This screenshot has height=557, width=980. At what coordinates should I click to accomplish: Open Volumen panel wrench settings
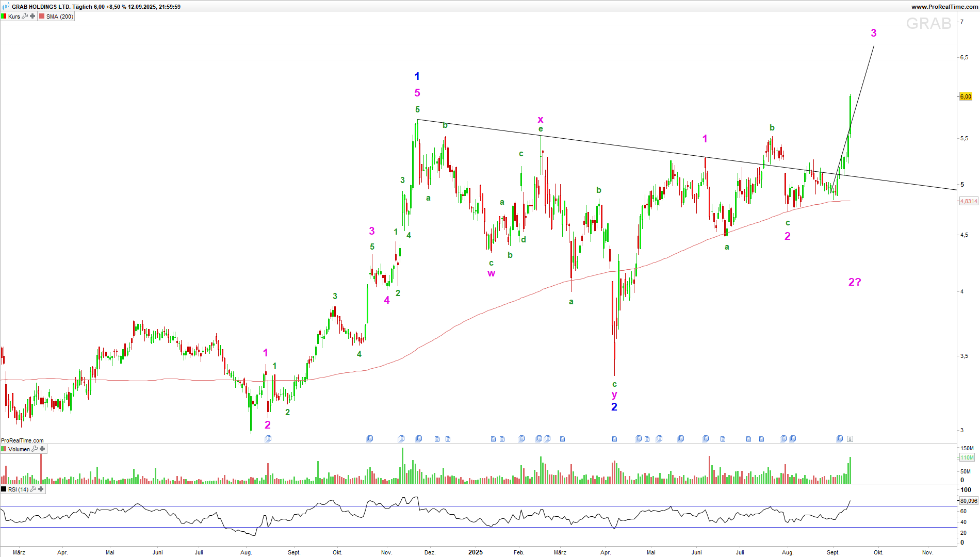pyautogui.click(x=35, y=449)
